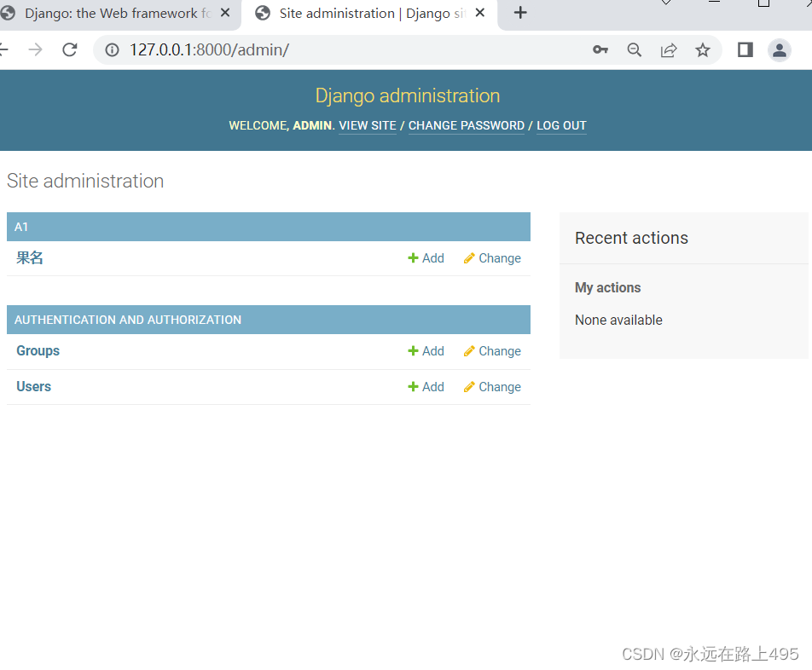Image resolution: width=812 pixels, height=670 pixels.
Task: Open the Authentication and Authorization header
Action: (x=128, y=320)
